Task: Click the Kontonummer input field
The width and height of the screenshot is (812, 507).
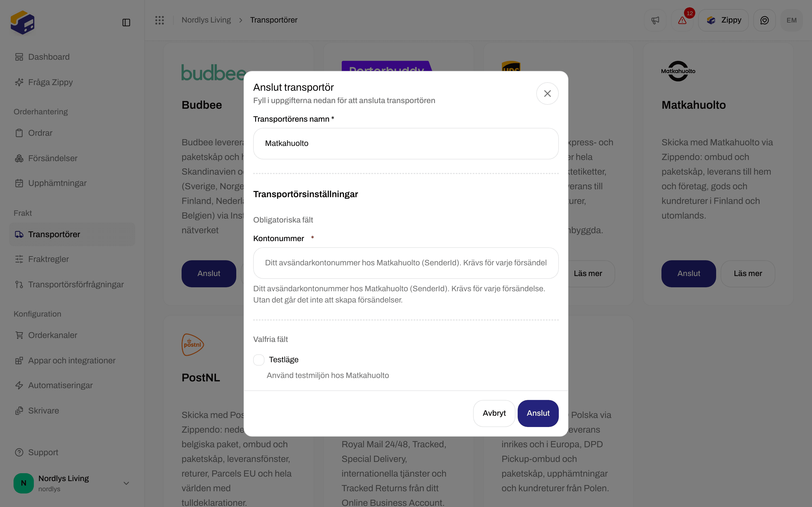Action: [406, 263]
